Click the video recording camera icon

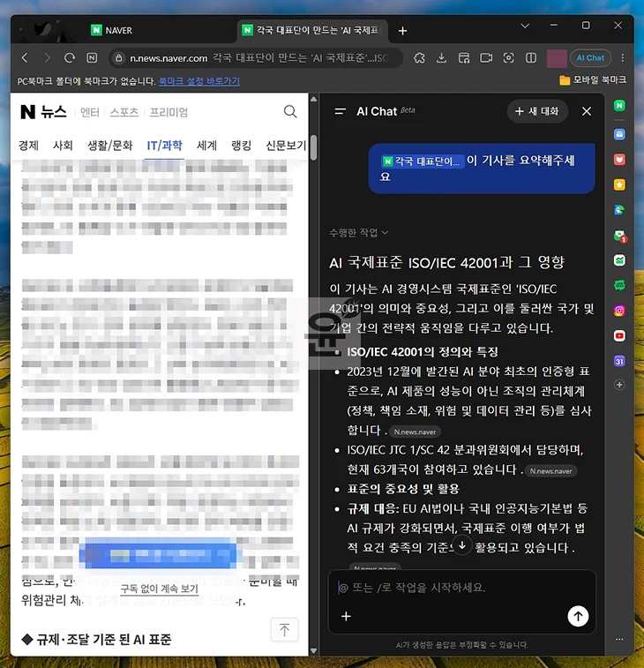(486, 58)
